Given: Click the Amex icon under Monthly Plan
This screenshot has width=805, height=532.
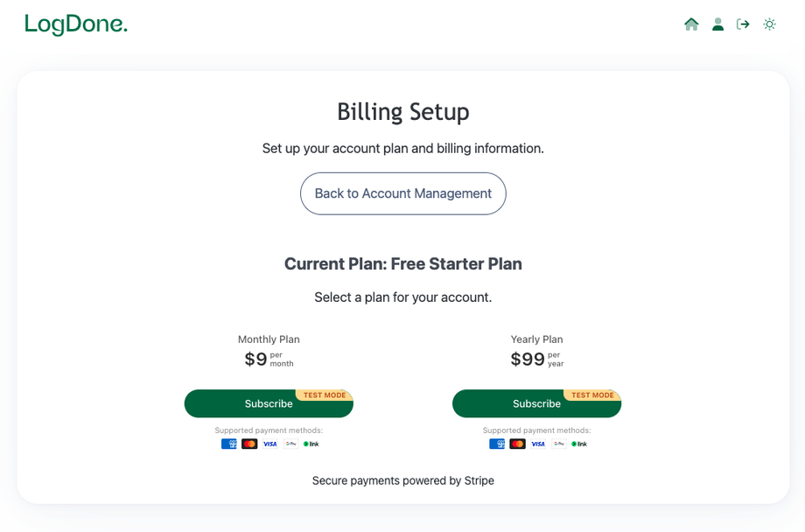Looking at the screenshot, I should [229, 444].
